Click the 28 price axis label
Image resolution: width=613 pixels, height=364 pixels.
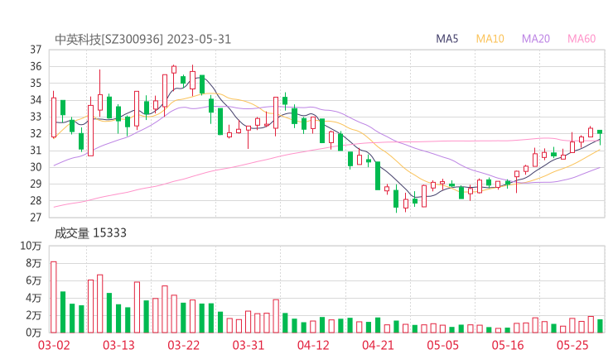pyautogui.click(x=36, y=201)
